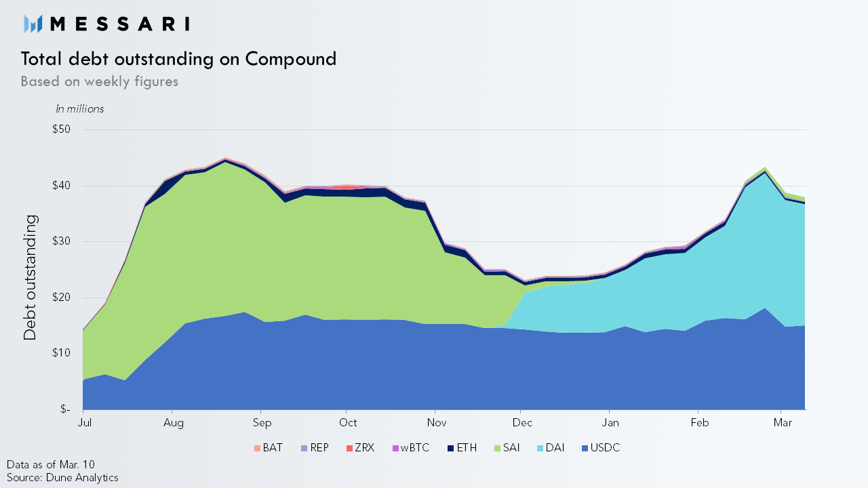Click the 'Mar' x-axis label

pos(783,423)
